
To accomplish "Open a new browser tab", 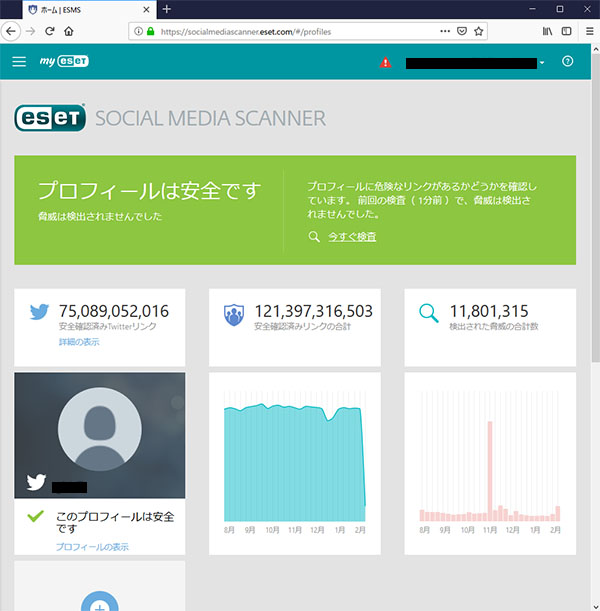I will pyautogui.click(x=167, y=9).
